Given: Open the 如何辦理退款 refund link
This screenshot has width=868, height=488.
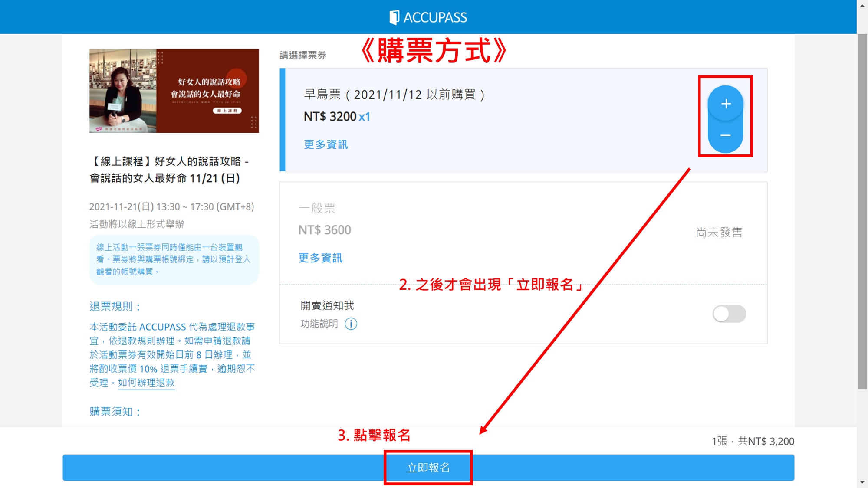Looking at the screenshot, I should pos(146,383).
